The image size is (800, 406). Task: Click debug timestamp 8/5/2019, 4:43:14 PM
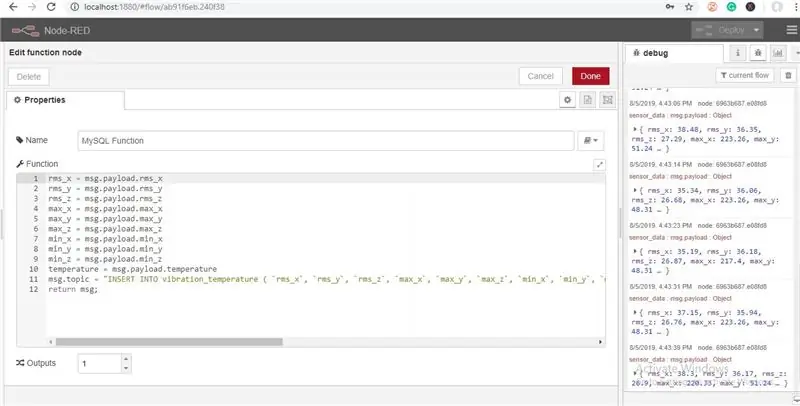[661, 165]
